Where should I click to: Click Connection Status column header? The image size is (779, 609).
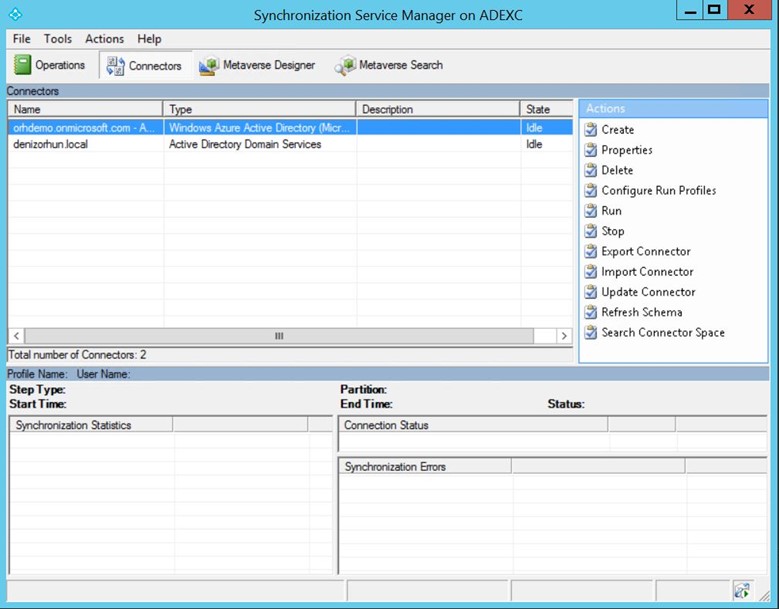click(x=473, y=425)
